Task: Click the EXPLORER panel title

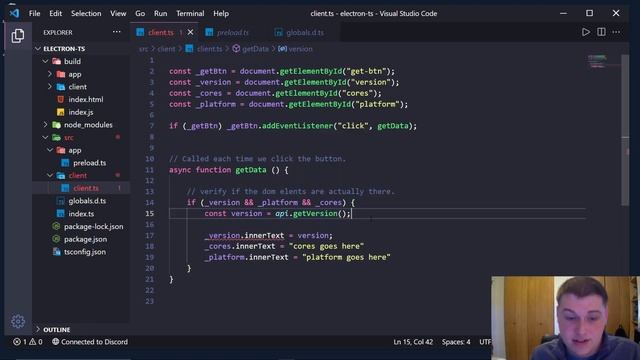Action: tap(58, 32)
